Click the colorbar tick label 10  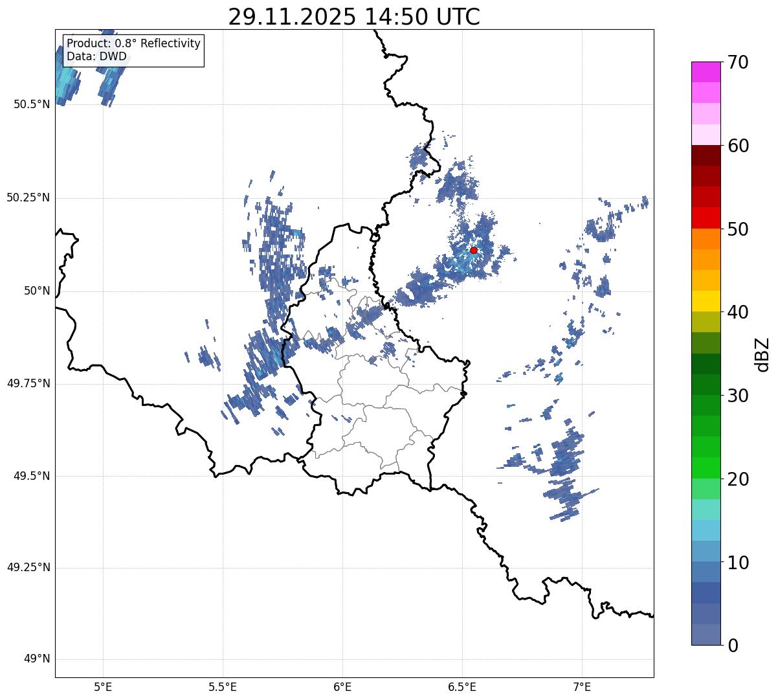pos(738,562)
